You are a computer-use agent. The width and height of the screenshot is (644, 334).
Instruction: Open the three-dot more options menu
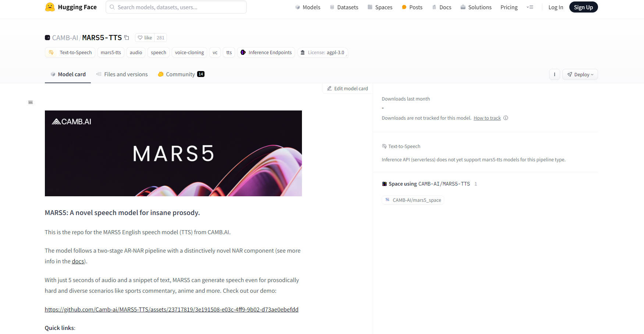tap(554, 74)
